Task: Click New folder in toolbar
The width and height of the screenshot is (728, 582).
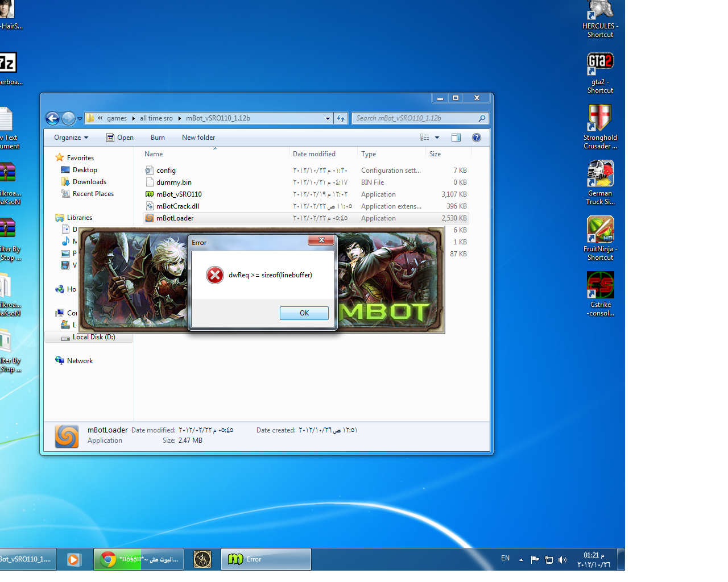Action: (198, 138)
